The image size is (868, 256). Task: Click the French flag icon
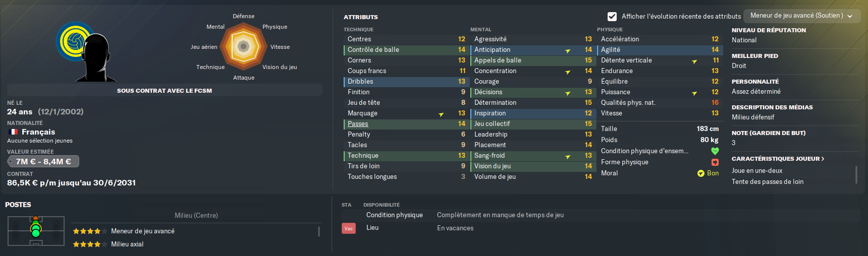pyautogui.click(x=14, y=132)
